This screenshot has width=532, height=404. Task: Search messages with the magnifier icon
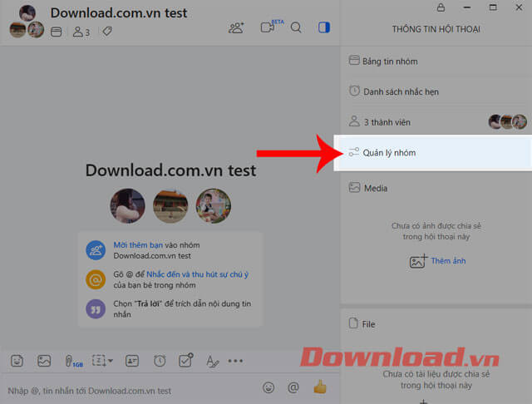pos(296,27)
